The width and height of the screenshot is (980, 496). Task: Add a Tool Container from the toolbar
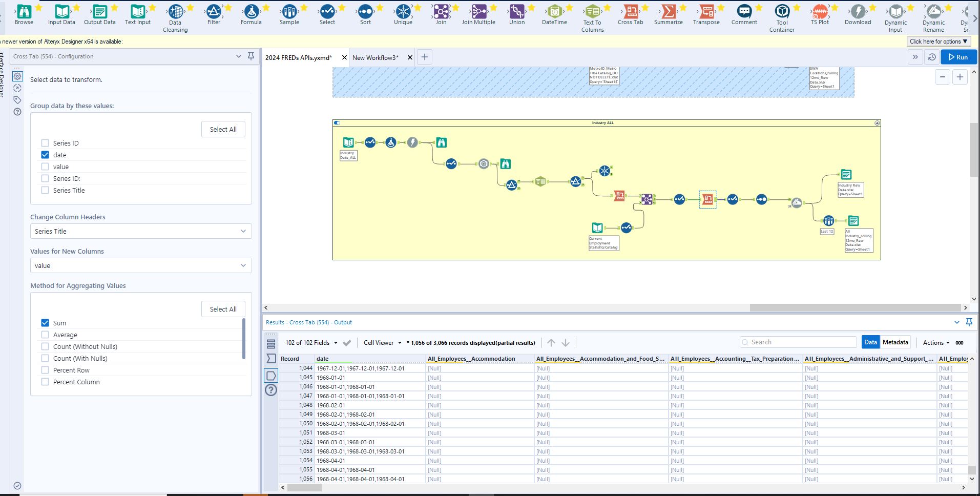781,13
